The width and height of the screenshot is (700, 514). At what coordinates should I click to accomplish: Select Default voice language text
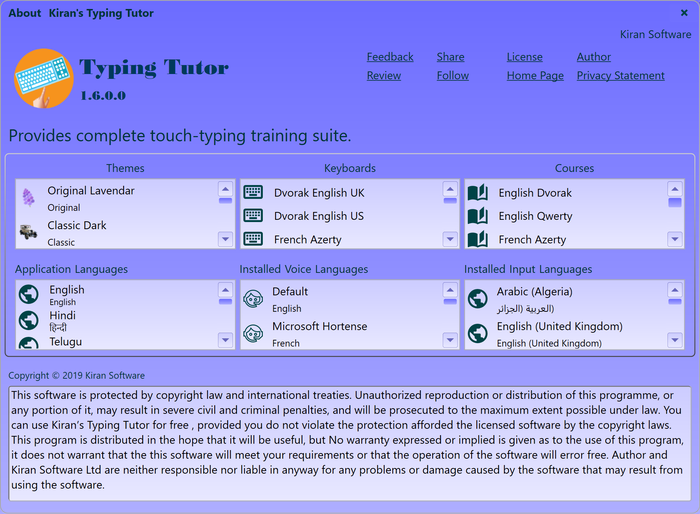290,291
